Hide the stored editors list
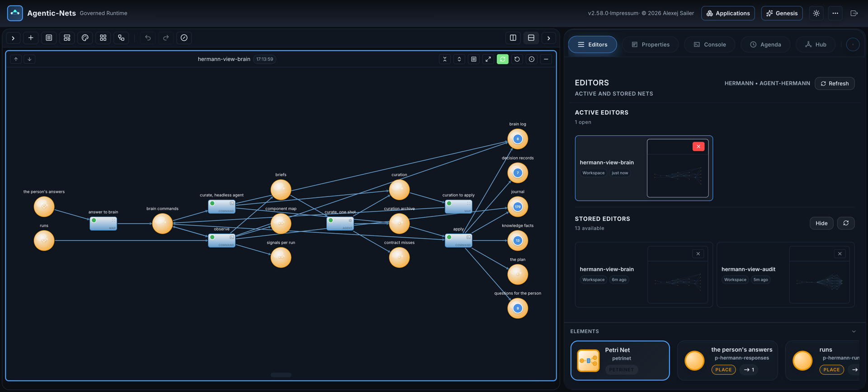 pyautogui.click(x=821, y=223)
